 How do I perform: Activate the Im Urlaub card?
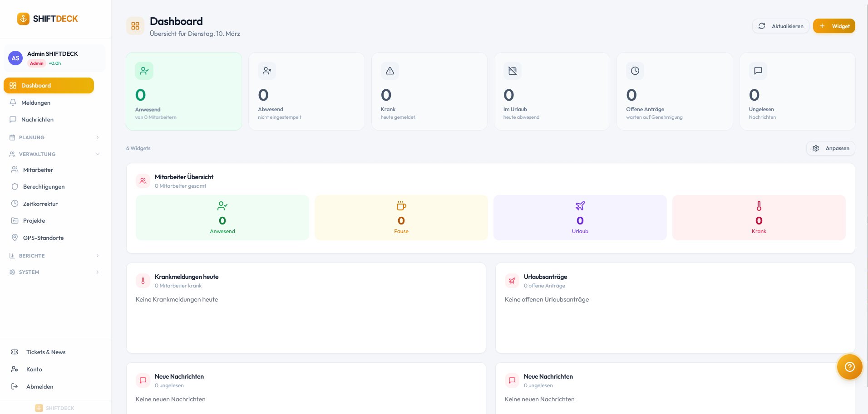point(552,91)
